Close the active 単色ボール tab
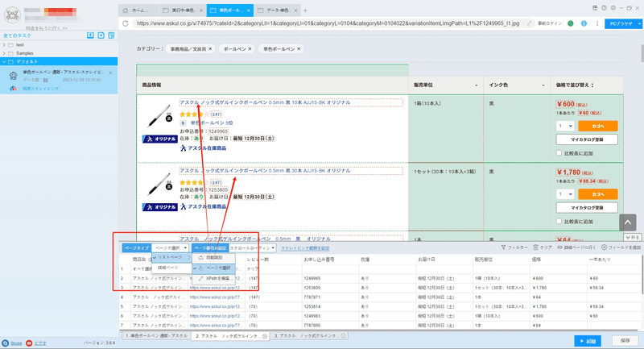This screenshot has width=644, height=349. pos(249,10)
